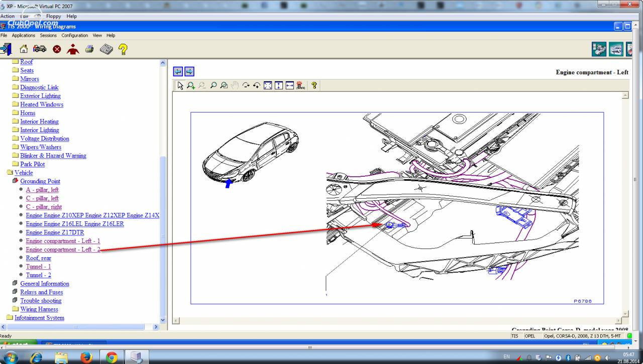643x364 pixels.
Task: Open the TIS File menu
Action: pos(4,36)
